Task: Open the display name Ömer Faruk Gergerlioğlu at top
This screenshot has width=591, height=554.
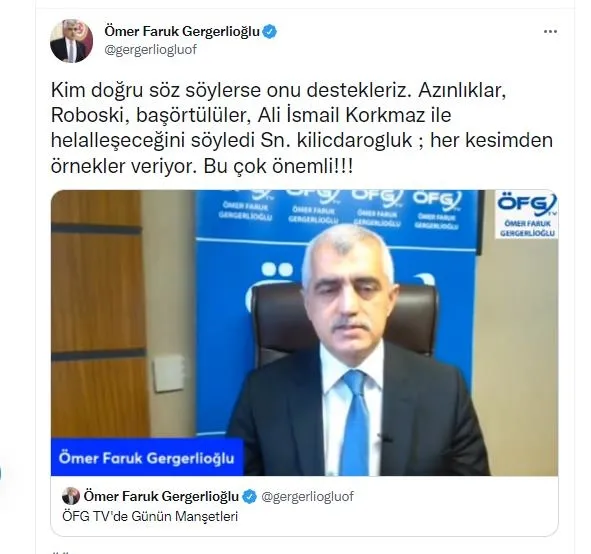Action: tap(182, 31)
